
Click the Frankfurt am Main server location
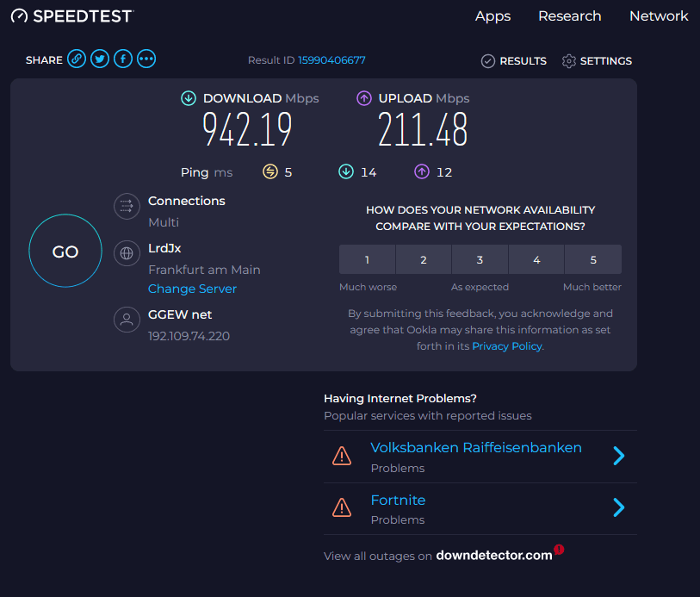coord(204,270)
